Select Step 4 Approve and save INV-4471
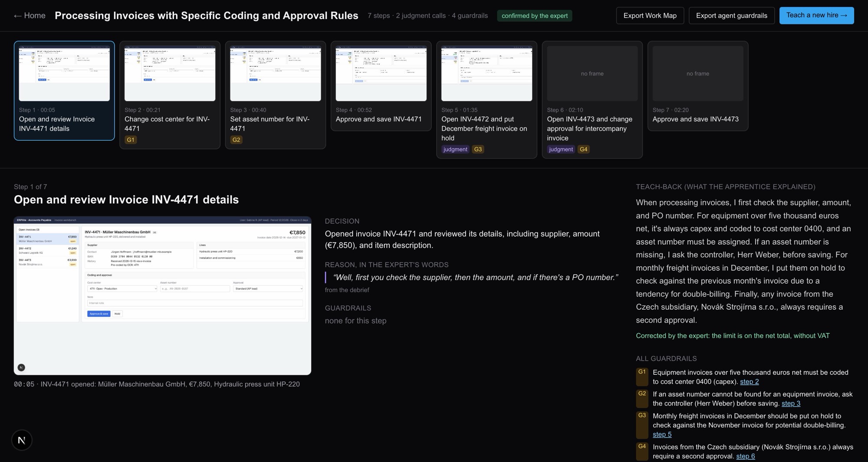The height and width of the screenshot is (462, 868). (x=381, y=86)
